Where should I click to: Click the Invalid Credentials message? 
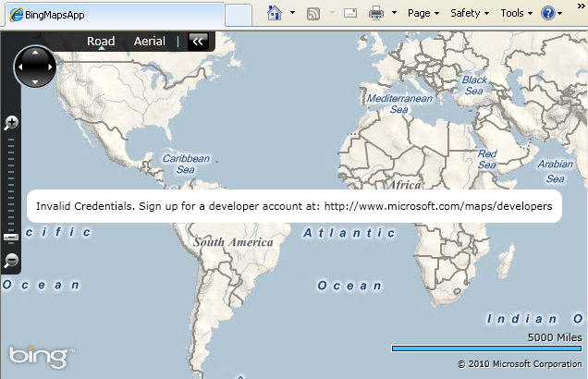tap(294, 206)
